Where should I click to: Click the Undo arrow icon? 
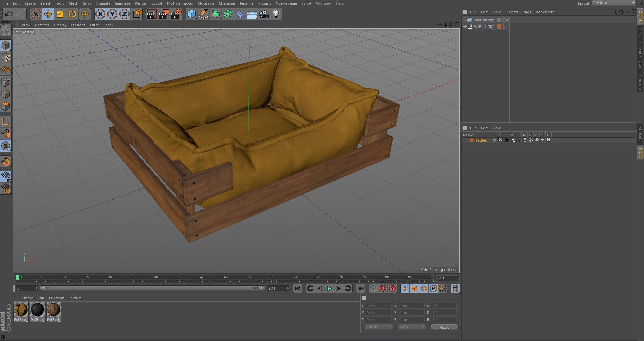(9, 14)
